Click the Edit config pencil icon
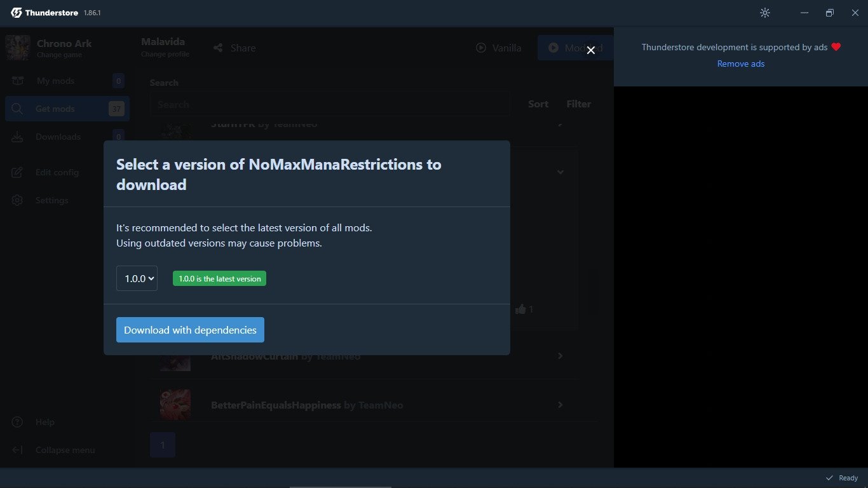Screen dimensions: 868x488 (17, 172)
